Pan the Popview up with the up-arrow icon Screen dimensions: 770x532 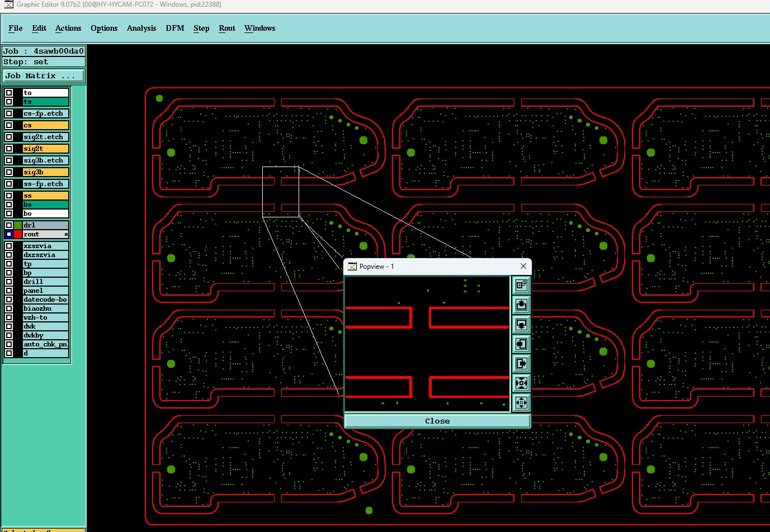click(521, 305)
